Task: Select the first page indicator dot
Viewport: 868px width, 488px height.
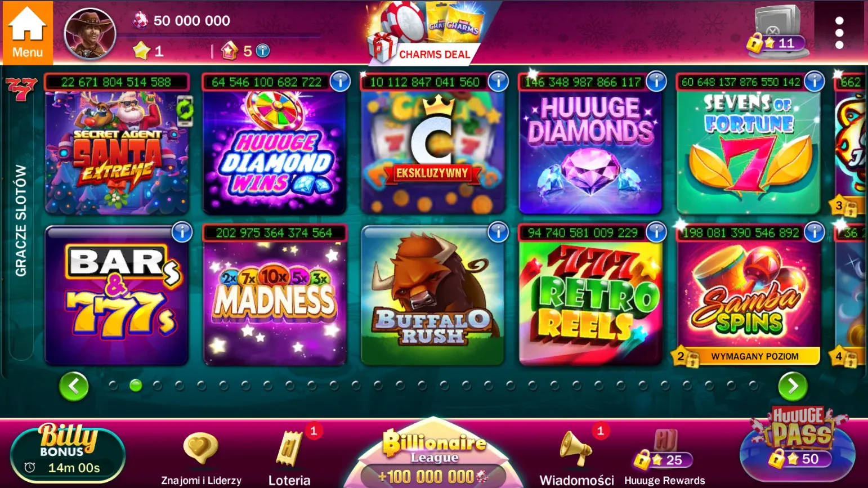Action: (113, 386)
